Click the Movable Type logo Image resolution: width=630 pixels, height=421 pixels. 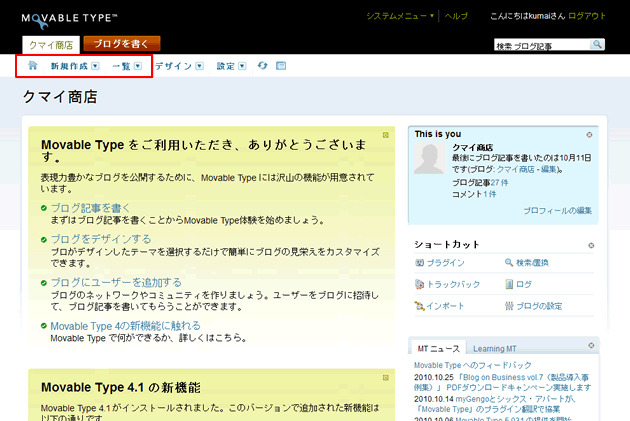[70, 20]
